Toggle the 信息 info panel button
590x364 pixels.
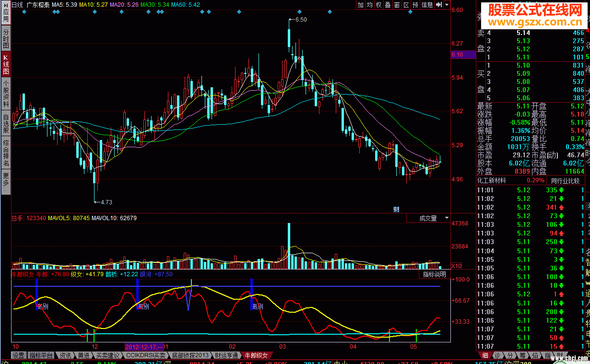click(427, 5)
